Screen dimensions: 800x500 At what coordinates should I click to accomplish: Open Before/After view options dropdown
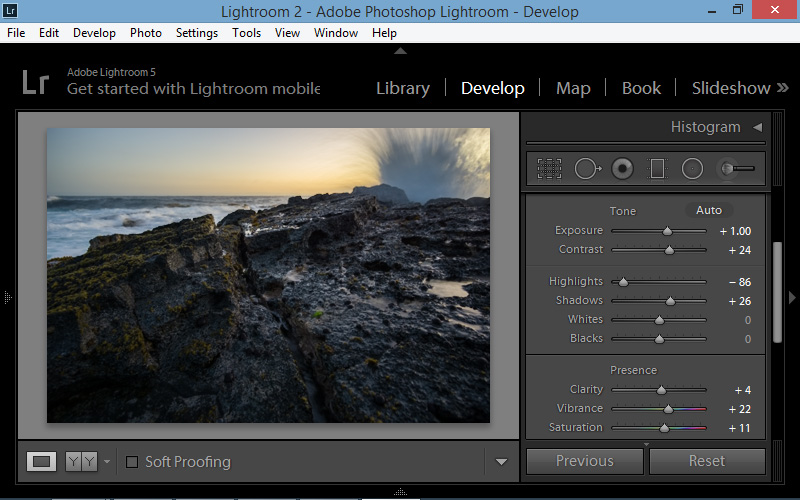(x=107, y=462)
